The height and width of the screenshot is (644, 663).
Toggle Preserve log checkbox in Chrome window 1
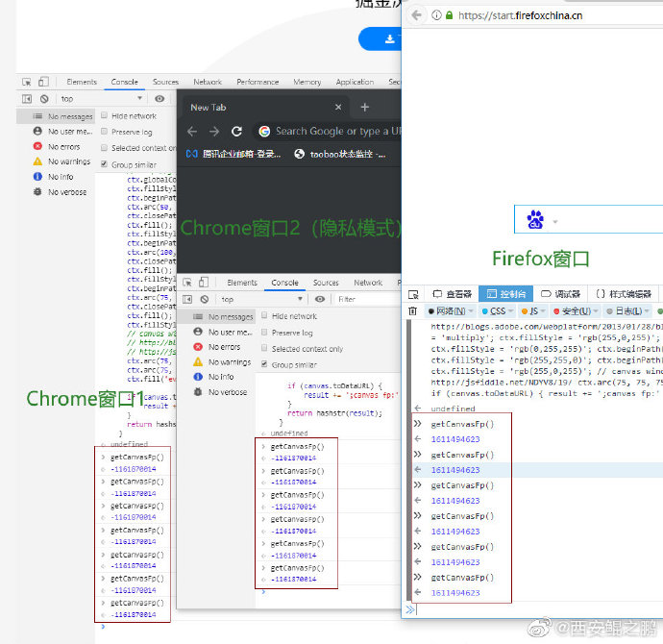click(104, 132)
